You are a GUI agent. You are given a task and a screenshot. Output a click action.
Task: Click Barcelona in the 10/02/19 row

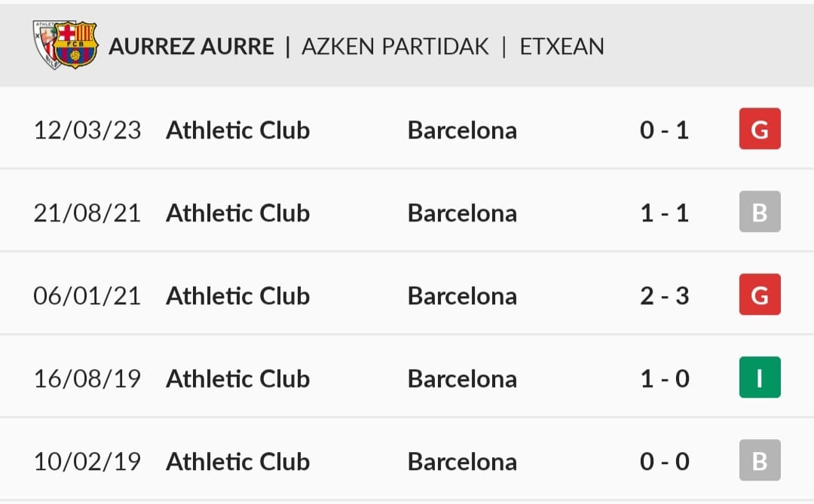(x=462, y=462)
